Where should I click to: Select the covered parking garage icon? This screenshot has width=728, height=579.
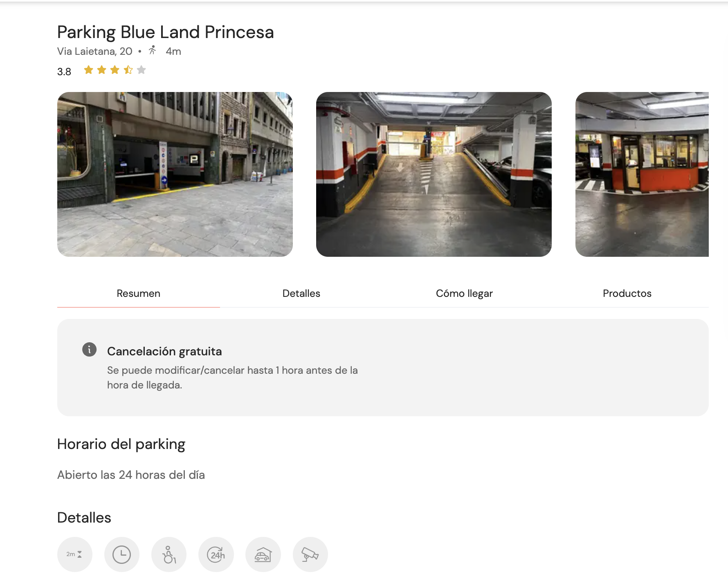(x=263, y=554)
